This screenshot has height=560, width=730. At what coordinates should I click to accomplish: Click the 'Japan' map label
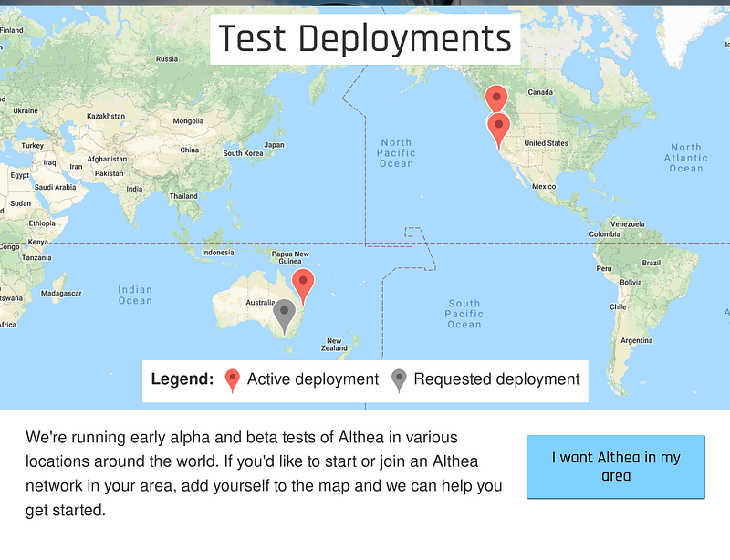coord(275,145)
